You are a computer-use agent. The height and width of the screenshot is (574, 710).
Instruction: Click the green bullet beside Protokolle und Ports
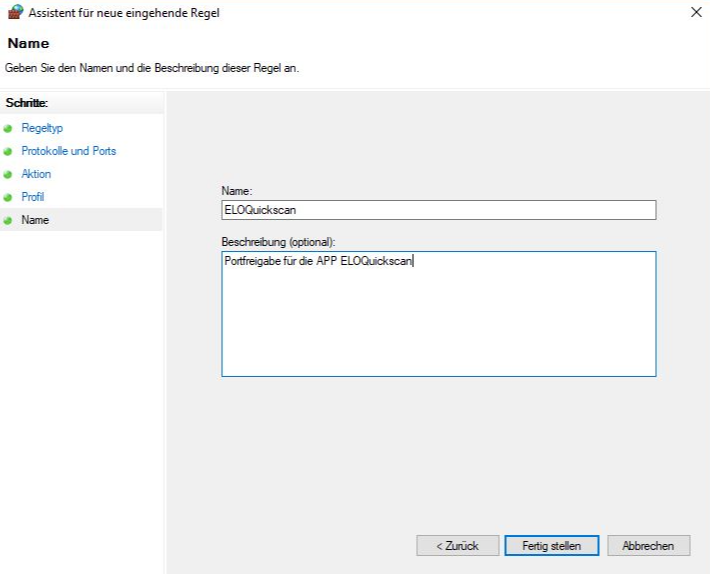(x=8, y=152)
